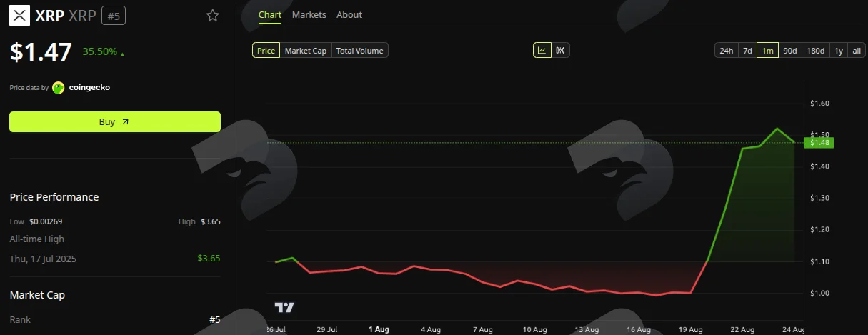Set chart range to 1y
Image resolution: width=868 pixels, height=335 pixels.
839,51
